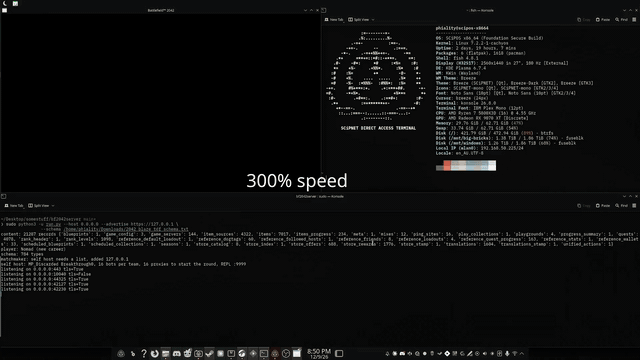The height and width of the screenshot is (360, 640).
Task: Click Paste in the bf2042server Konsole toolbar
Action: pos(603,206)
